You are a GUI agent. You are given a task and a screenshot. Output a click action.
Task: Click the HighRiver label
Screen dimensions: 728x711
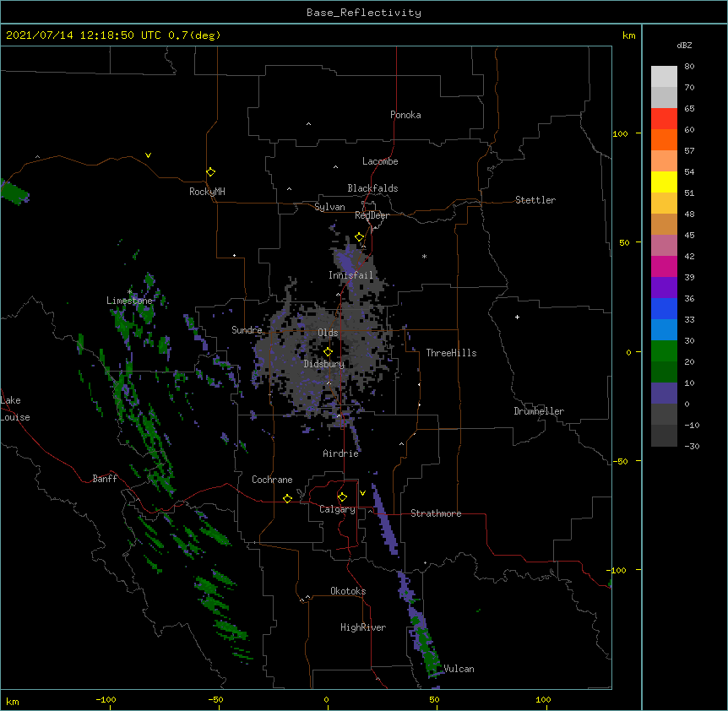[x=363, y=627]
